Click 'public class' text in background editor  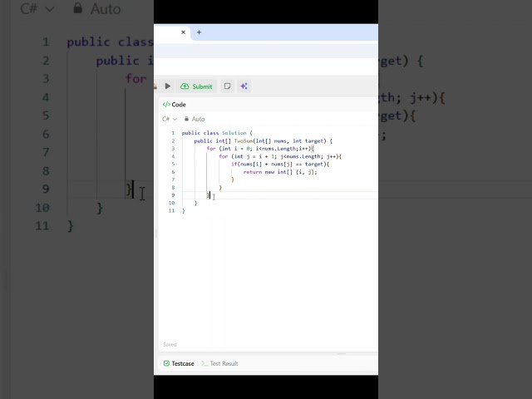(x=110, y=42)
